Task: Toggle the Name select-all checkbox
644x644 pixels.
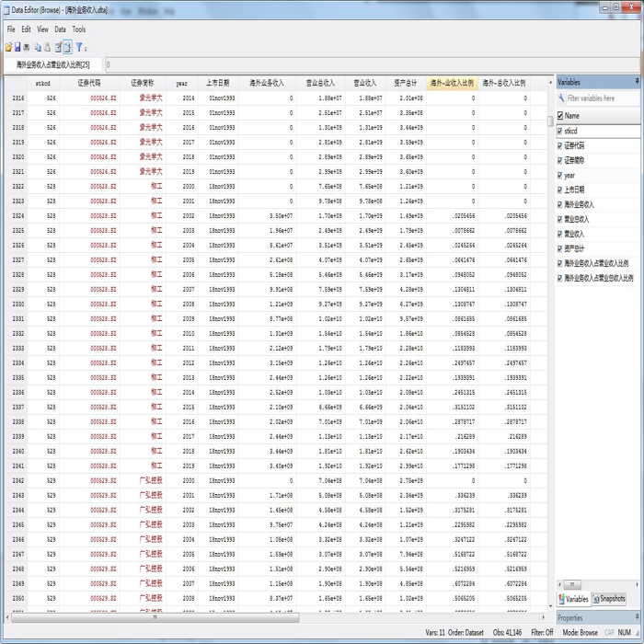Action: tap(560, 115)
